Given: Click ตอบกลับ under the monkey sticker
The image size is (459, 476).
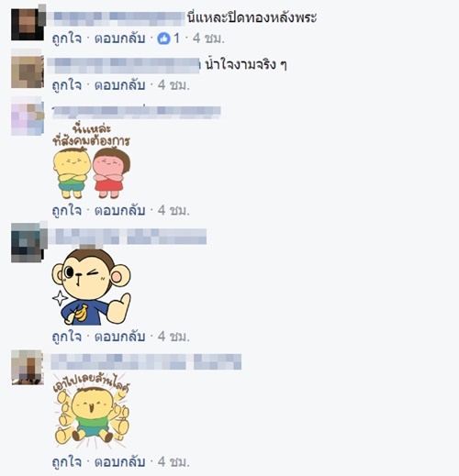Looking at the screenshot, I should coord(119,337).
